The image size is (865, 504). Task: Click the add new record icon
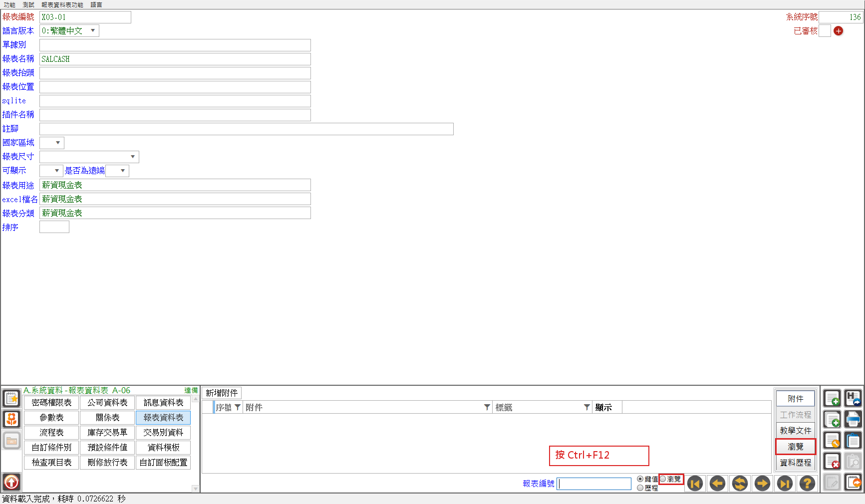point(832,399)
